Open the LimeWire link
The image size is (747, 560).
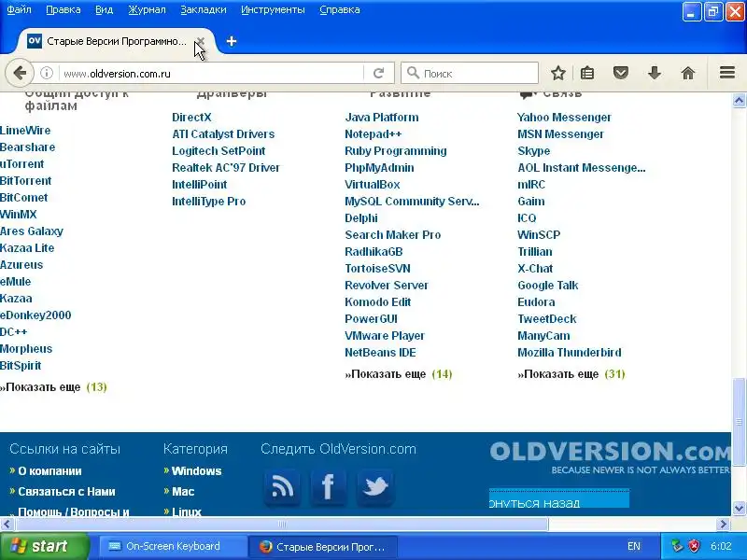(x=25, y=131)
